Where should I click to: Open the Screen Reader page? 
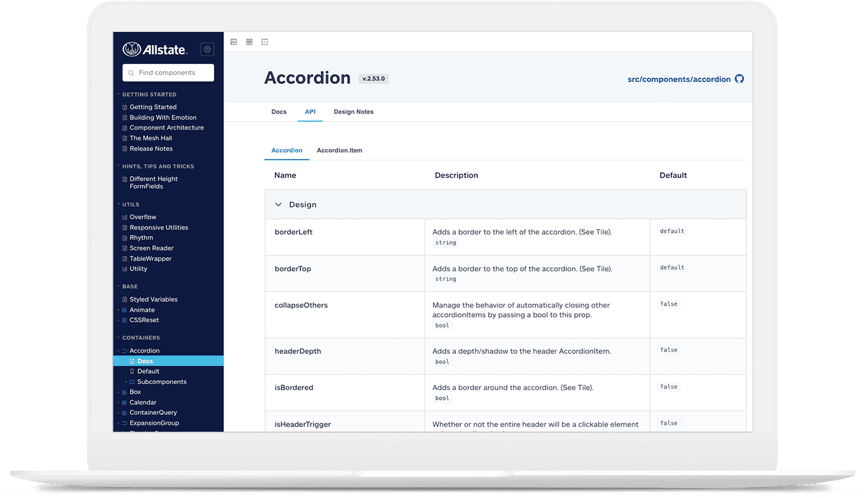152,248
